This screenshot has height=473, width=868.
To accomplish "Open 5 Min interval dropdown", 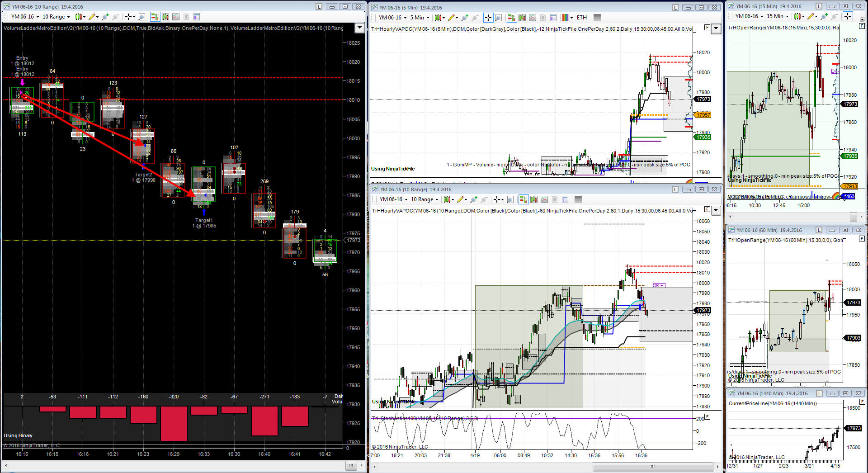I will 420,18.
